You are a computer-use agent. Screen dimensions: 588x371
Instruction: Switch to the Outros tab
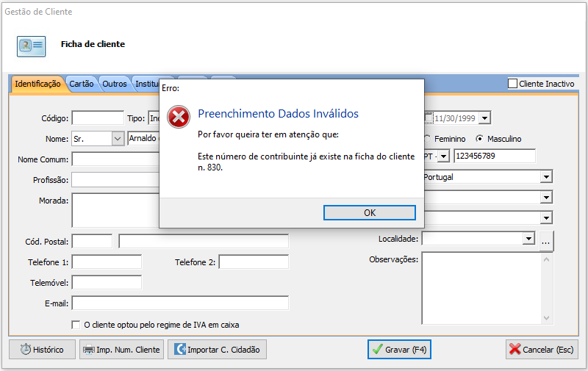[115, 84]
